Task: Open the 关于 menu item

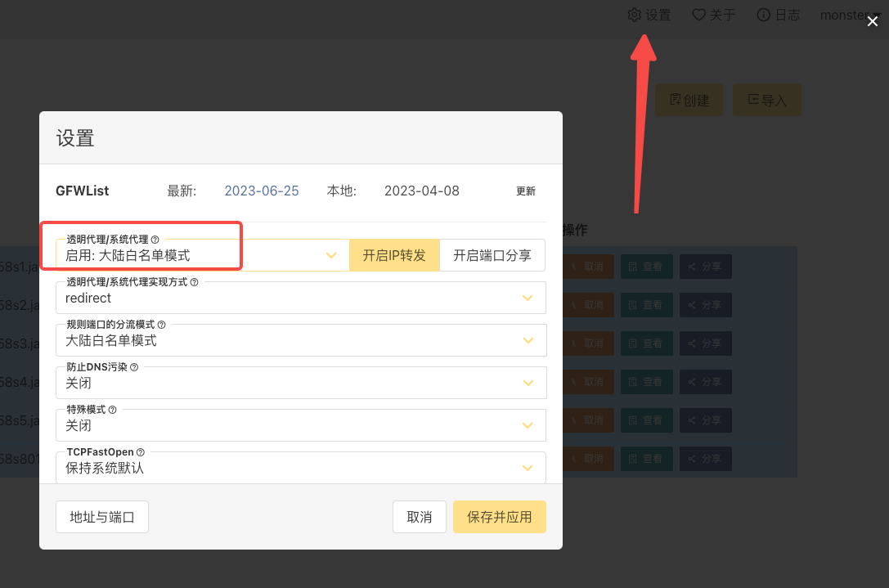Action: pyautogui.click(x=714, y=15)
